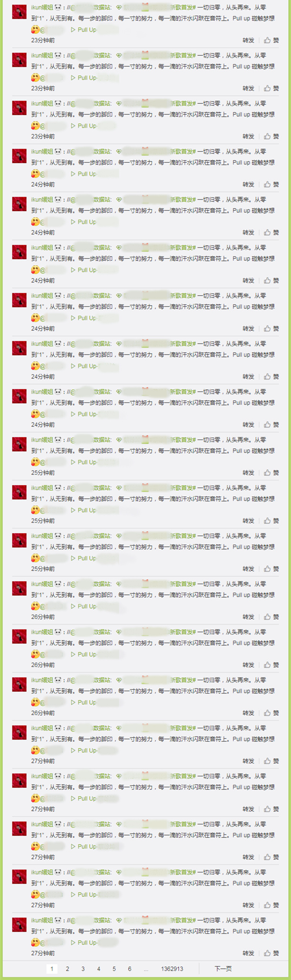Viewport: 291px width, 980px height.
Task: Play the Pull Up song in topmost repost
Action: click(83, 29)
